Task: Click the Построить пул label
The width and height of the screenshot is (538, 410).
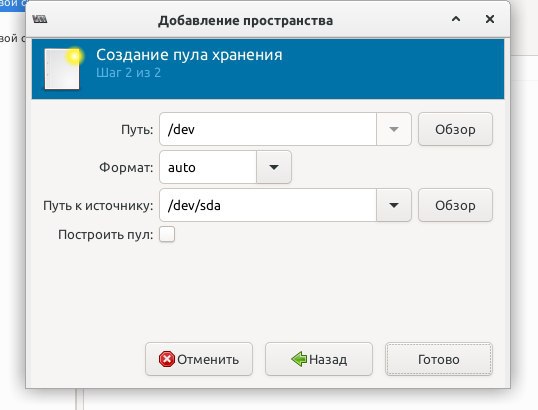Action: click(106, 235)
